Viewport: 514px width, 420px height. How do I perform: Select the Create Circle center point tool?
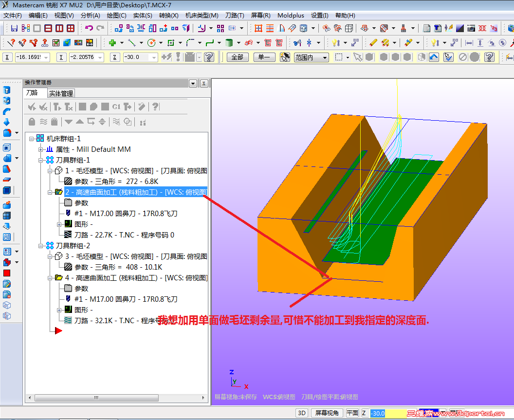click(x=151, y=43)
